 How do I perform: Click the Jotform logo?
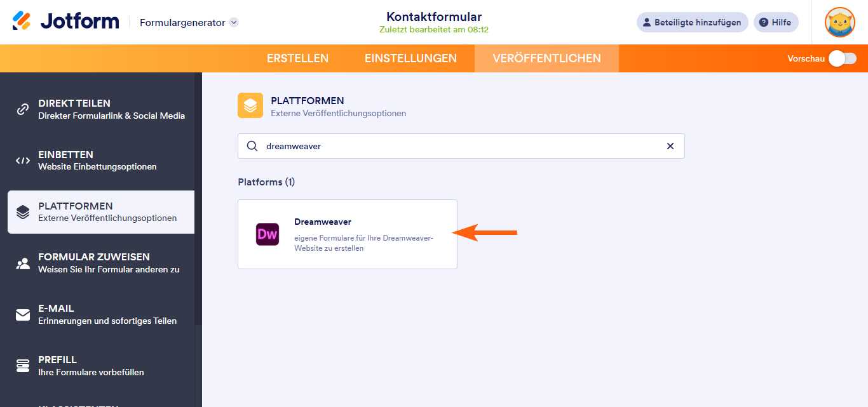[x=65, y=22]
